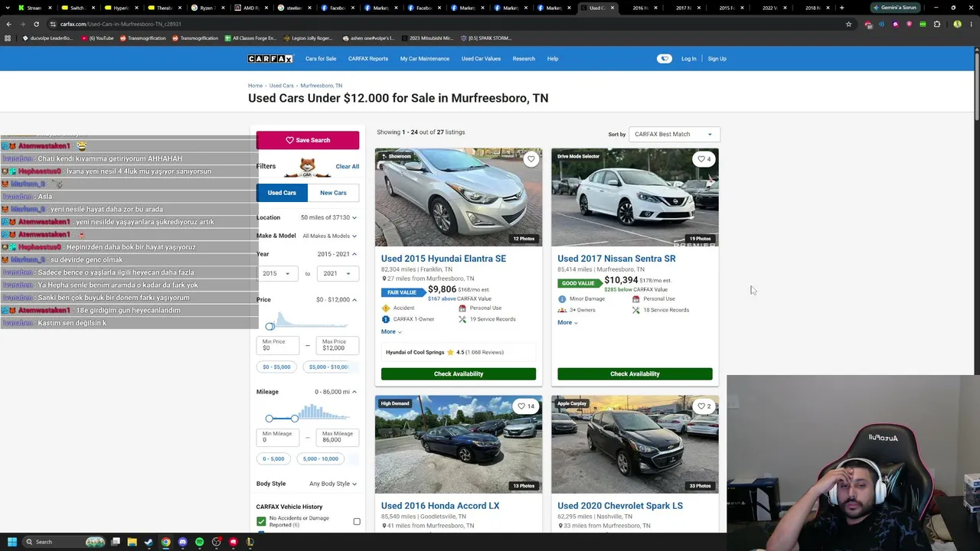
Task: Open File Explorer from the taskbar
Action: 132,542
